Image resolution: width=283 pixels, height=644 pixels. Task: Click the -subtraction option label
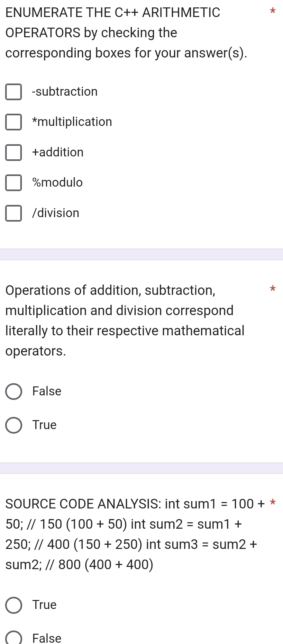point(65,92)
